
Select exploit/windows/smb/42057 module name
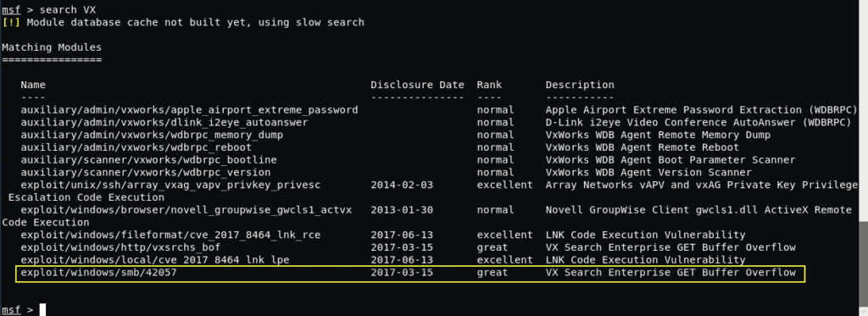[98, 272]
